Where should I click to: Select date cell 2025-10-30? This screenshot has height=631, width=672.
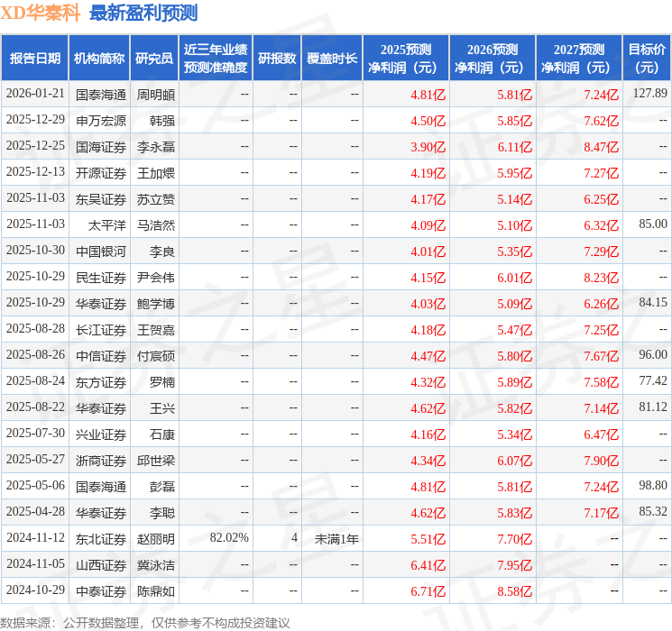(x=35, y=251)
